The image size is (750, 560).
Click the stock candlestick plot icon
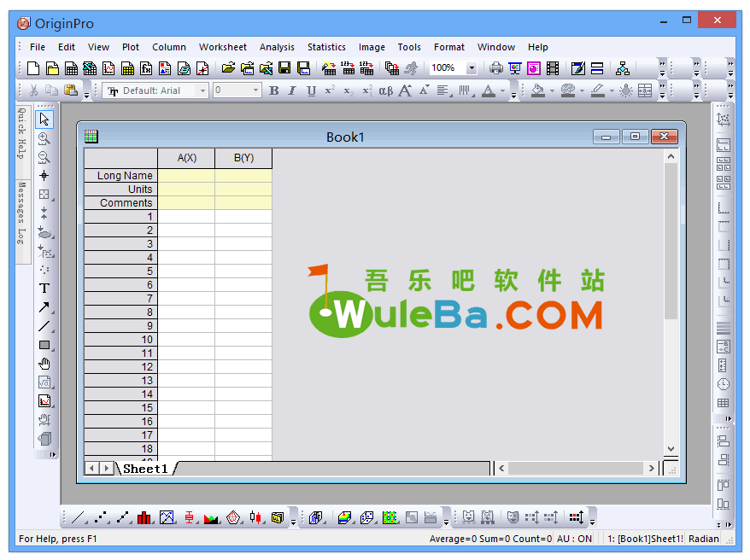tap(255, 517)
